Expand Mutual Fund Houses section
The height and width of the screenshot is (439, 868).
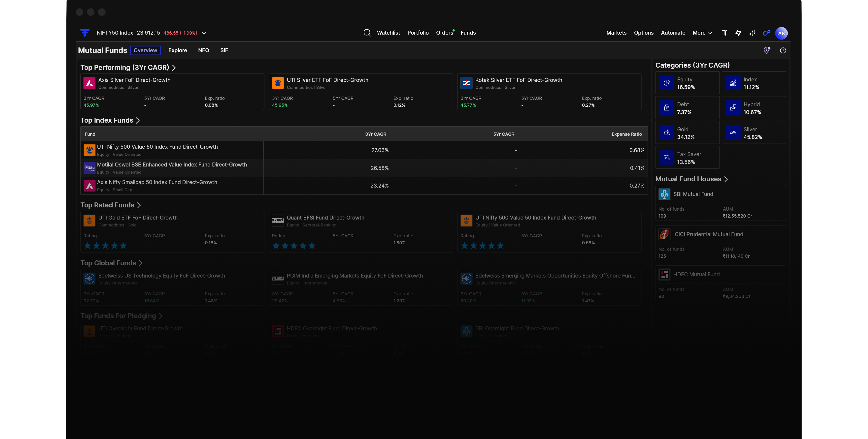tap(726, 179)
